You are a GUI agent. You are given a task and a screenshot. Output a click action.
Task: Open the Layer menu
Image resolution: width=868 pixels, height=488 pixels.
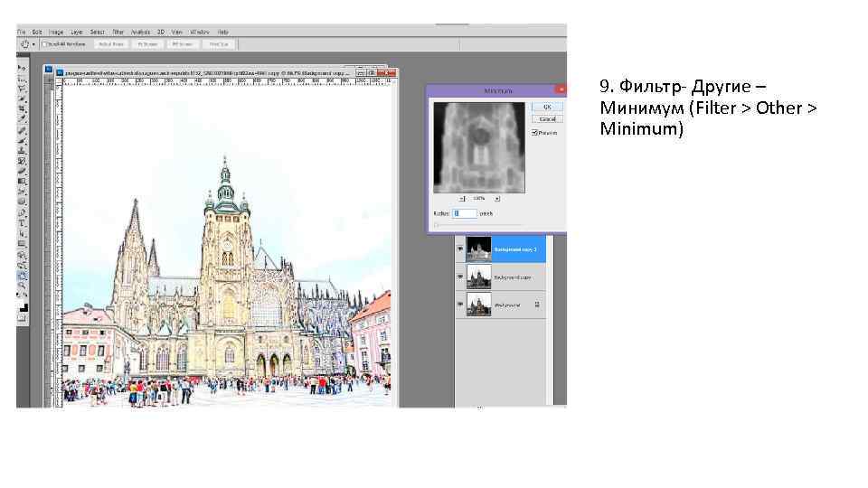coord(76,33)
